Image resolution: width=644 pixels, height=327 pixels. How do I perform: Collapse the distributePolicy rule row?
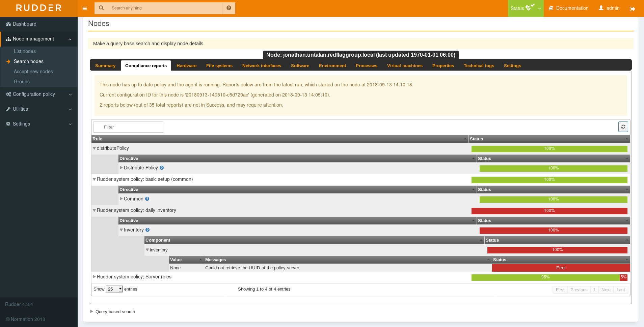click(x=95, y=148)
